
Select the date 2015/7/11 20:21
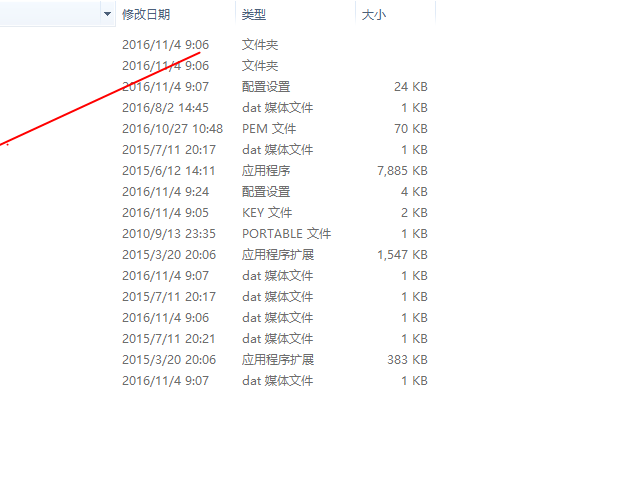pos(168,338)
